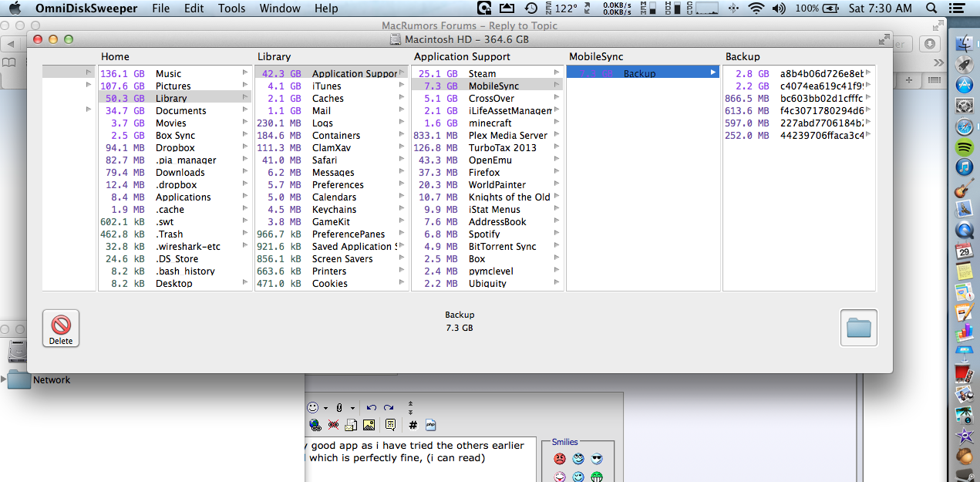Open Spotify from the Dock

click(x=964, y=147)
